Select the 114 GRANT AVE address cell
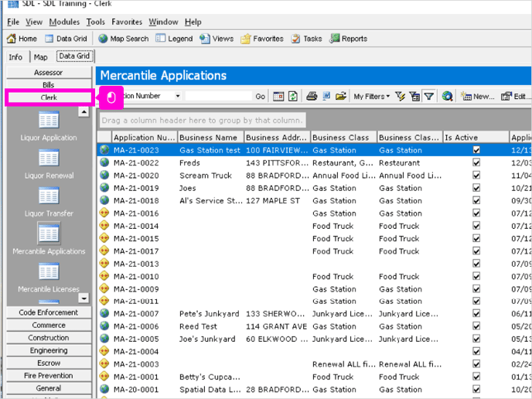 (x=276, y=326)
